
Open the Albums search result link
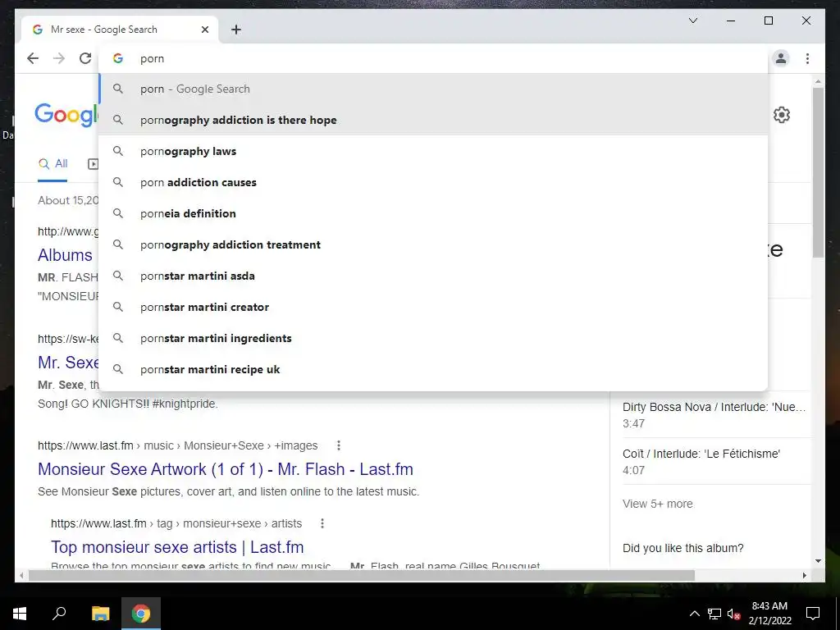coord(65,255)
